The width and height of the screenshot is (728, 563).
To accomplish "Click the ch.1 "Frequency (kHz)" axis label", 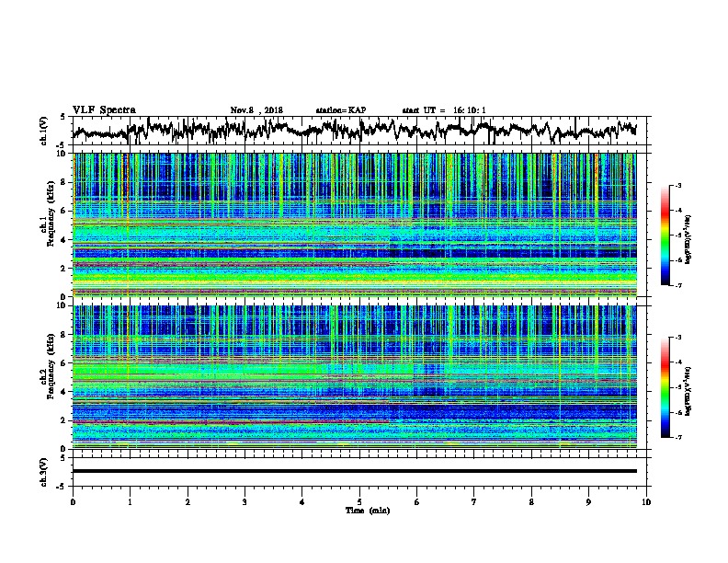I will coord(51,213).
